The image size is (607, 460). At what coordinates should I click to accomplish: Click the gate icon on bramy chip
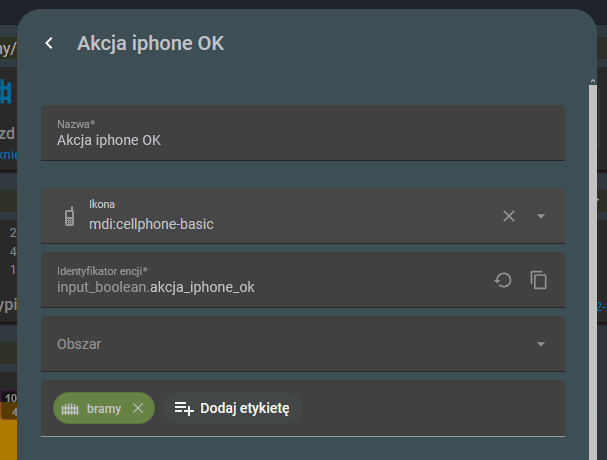[70, 408]
